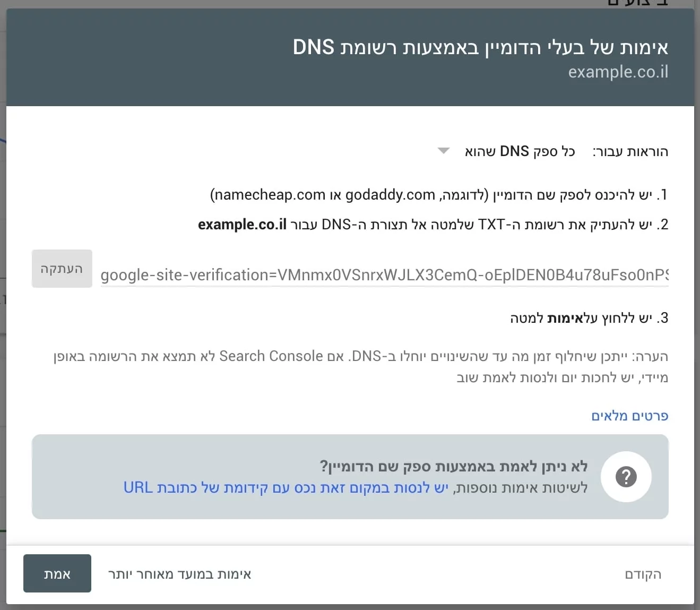The height and width of the screenshot is (610, 700).
Task: Click the example.co.il subtitle in the header
Action: point(618,72)
